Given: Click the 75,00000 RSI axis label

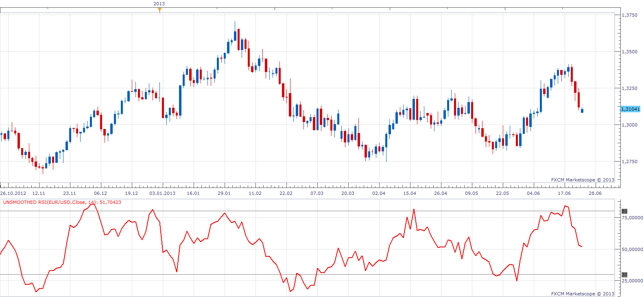Looking at the screenshot, I should click(632, 218).
